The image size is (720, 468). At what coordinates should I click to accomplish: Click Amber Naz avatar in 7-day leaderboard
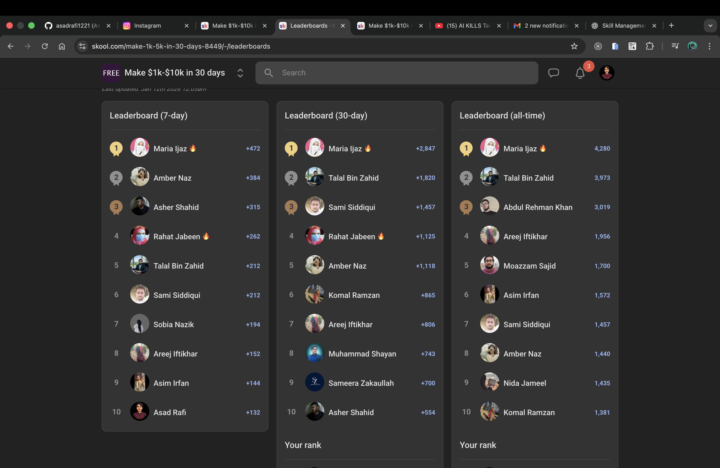pyautogui.click(x=139, y=177)
